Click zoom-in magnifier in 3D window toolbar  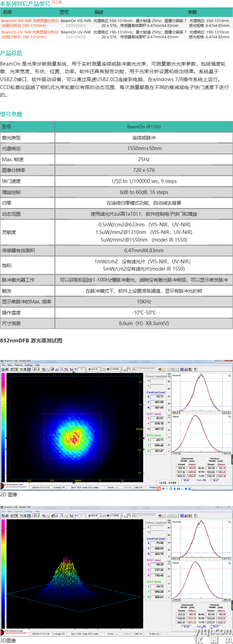(x=43, y=515)
